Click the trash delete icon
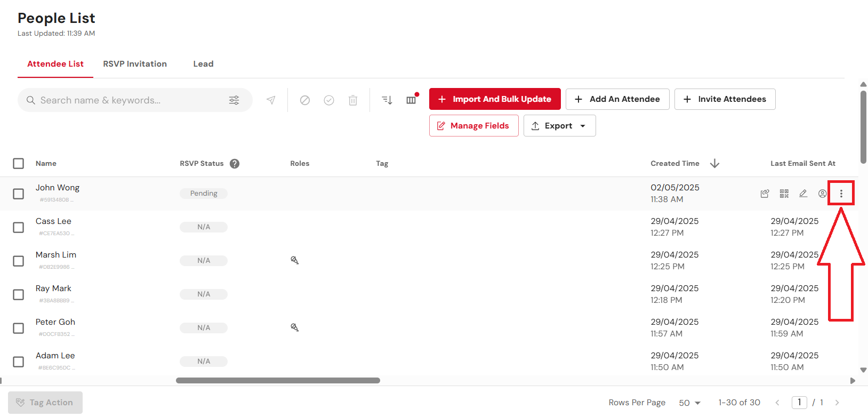 (353, 100)
